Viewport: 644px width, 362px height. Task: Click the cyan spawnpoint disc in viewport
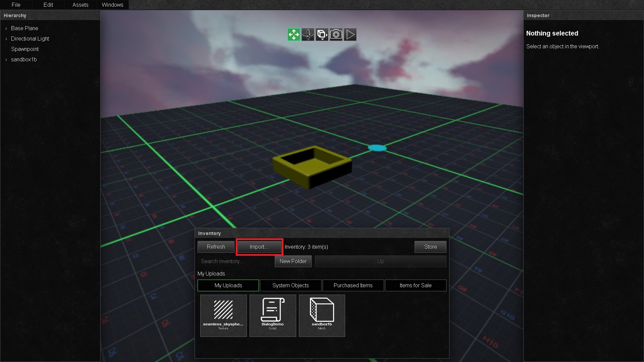point(377,147)
